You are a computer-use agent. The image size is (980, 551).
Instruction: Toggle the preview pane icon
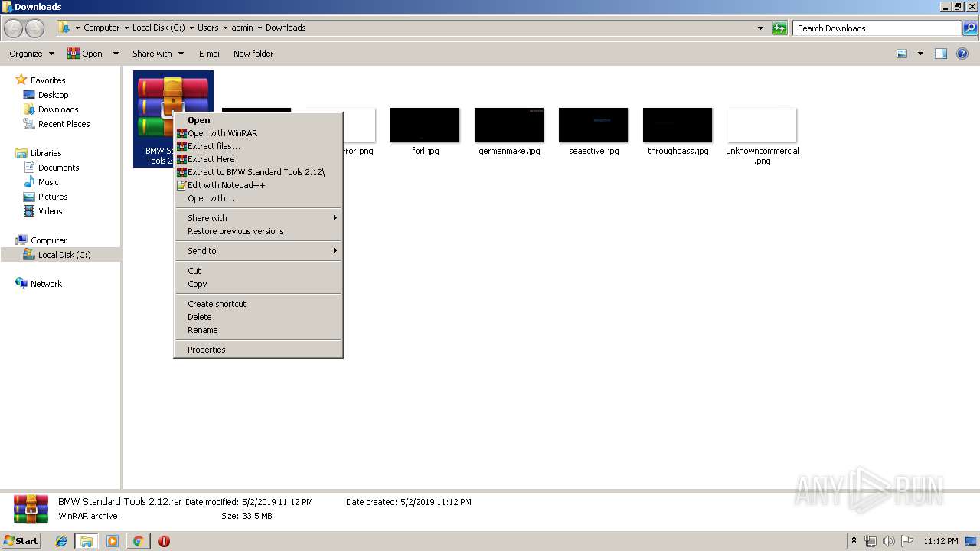click(941, 54)
